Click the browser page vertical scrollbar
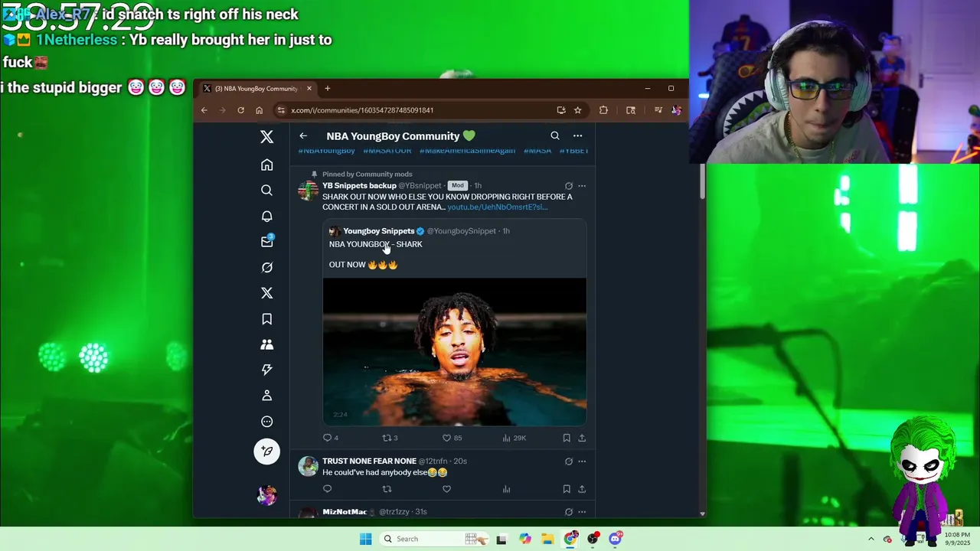This screenshot has width=980, height=551. (x=702, y=181)
